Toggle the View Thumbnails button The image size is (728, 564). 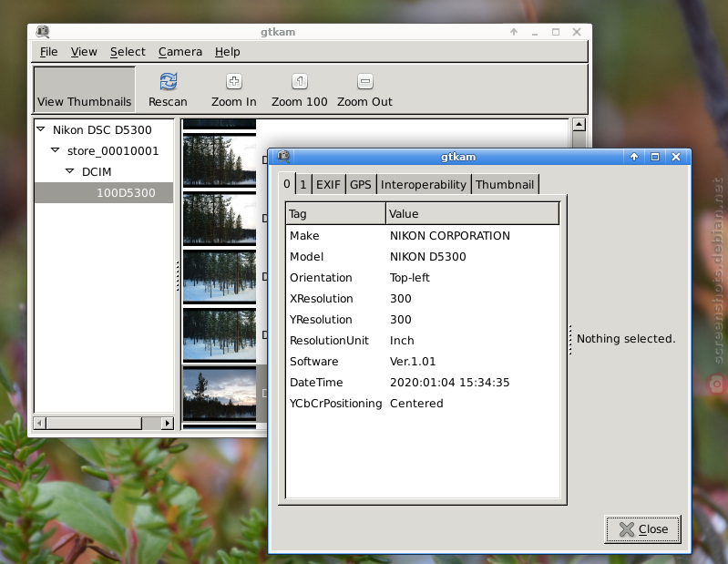(85, 89)
